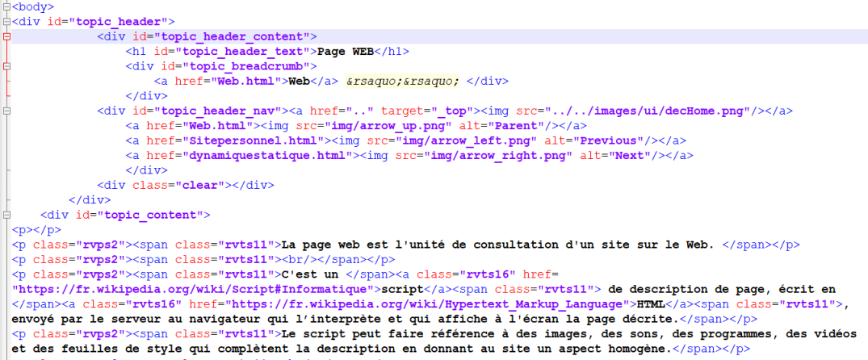Image resolution: width=868 pixels, height=360 pixels.
Task: Click the &rsaquo;&rsaquo; entity text
Action: tap(402, 82)
